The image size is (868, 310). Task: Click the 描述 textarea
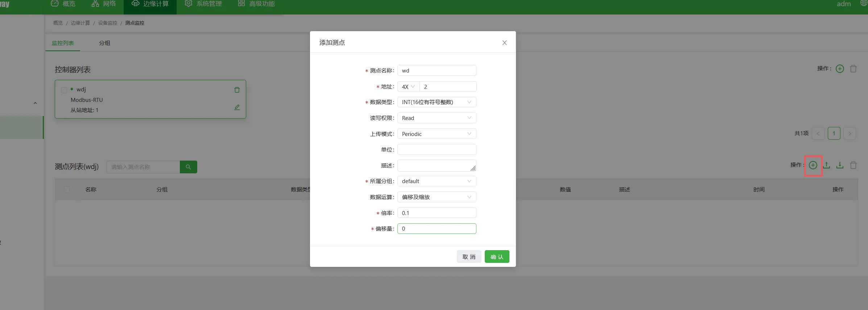pyautogui.click(x=437, y=166)
